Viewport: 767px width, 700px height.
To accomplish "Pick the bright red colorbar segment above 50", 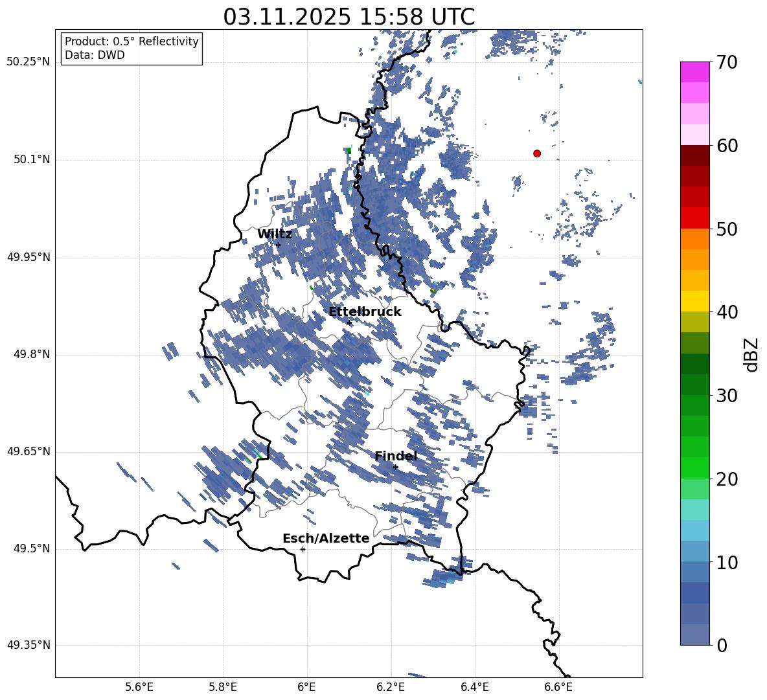I will click(695, 218).
